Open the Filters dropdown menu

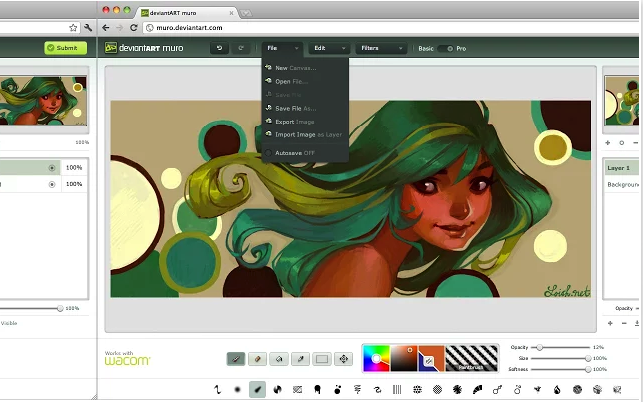[381, 48]
